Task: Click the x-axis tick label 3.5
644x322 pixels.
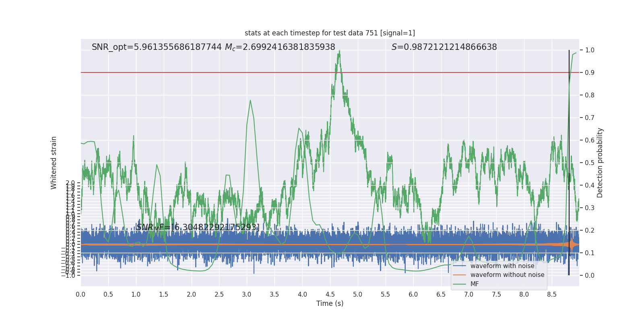Action: pos(275,294)
